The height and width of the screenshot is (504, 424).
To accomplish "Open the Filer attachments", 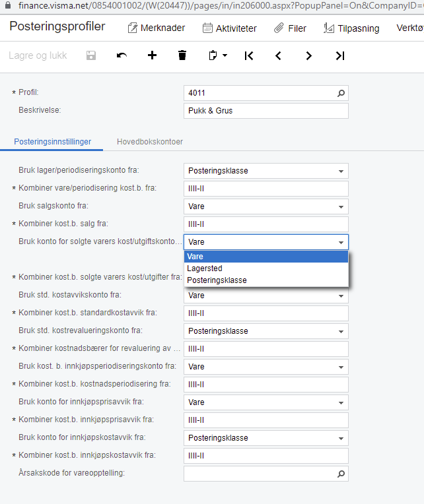I will (290, 28).
